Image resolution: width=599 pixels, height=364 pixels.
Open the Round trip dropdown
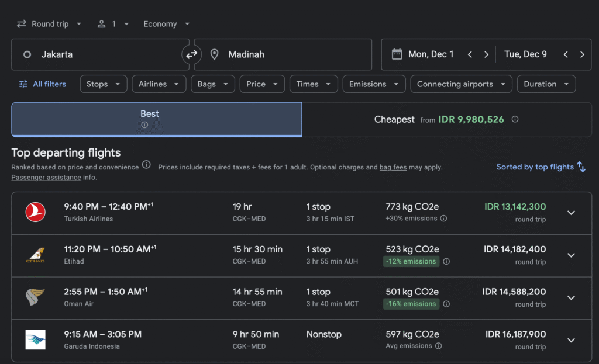tap(49, 24)
